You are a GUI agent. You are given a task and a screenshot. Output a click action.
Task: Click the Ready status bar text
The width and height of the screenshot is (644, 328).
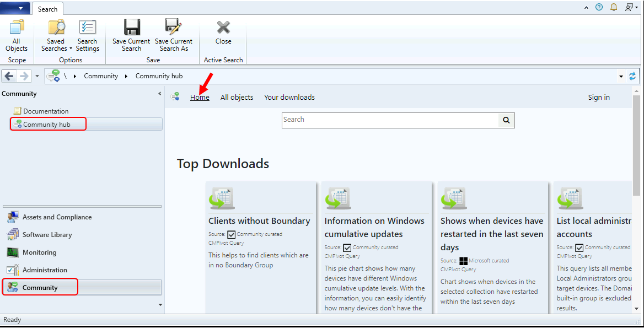click(12, 320)
